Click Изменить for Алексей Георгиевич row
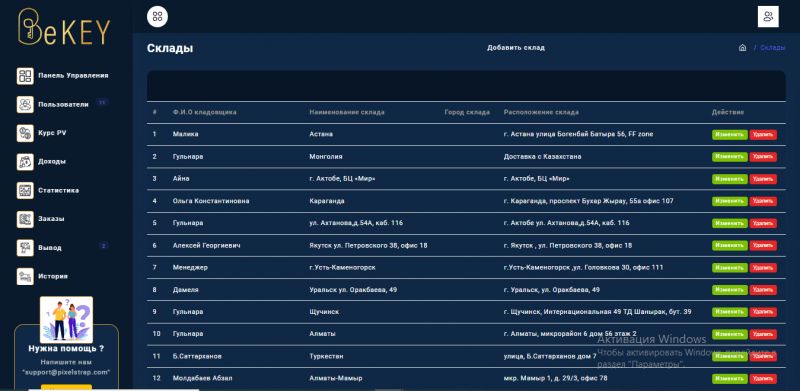Image resolution: width=800 pixels, height=391 pixels. click(x=730, y=246)
